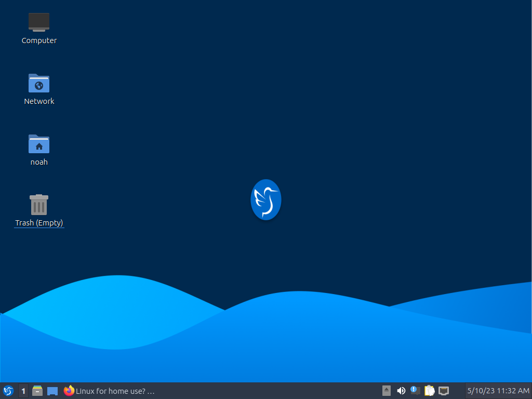The image size is (532, 399).
Task: Open the wired network connection tray icon
Action: (444, 391)
